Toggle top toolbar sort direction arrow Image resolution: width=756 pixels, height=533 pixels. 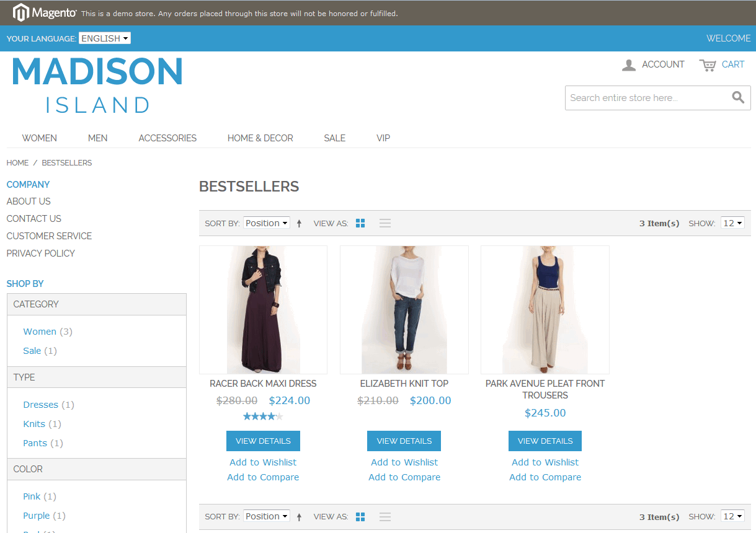pos(299,224)
